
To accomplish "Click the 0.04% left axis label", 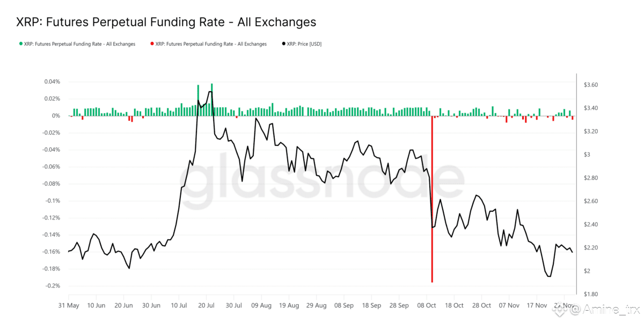I will (x=52, y=82).
